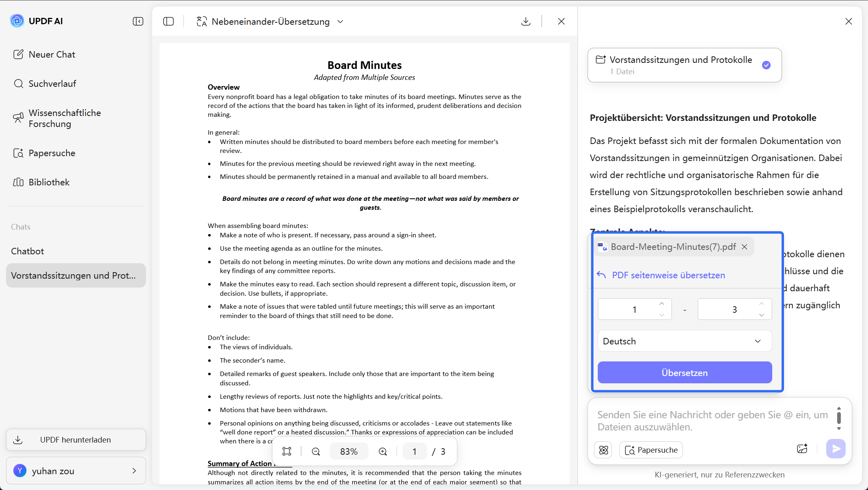This screenshot has height=490, width=868.
Task: Click the translation mode icon in header
Action: [202, 21]
